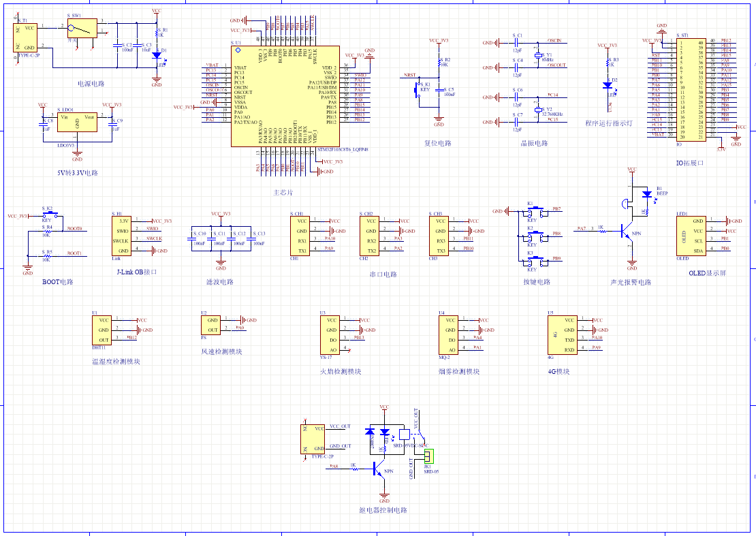Click the 继电器控制电路 title label
This screenshot has width=756, height=536.
click(x=383, y=510)
